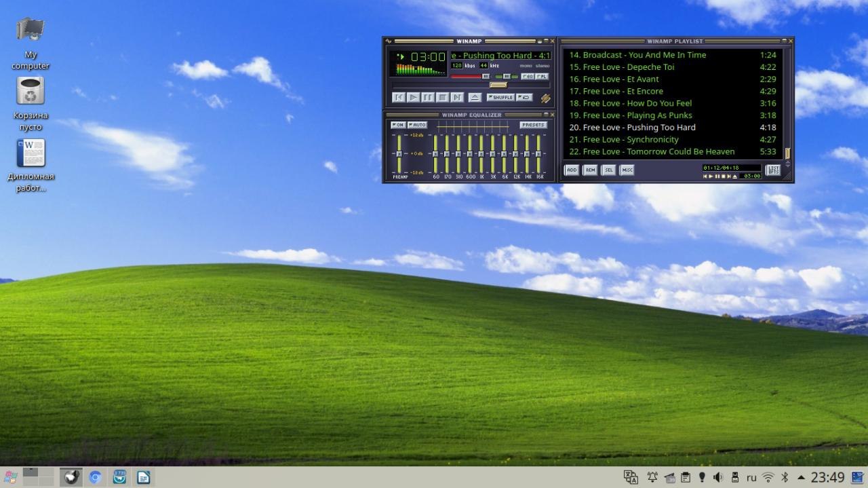This screenshot has width=868, height=488.
Task: Click the playlist 01:12/04:18 time display
Action: (732, 168)
